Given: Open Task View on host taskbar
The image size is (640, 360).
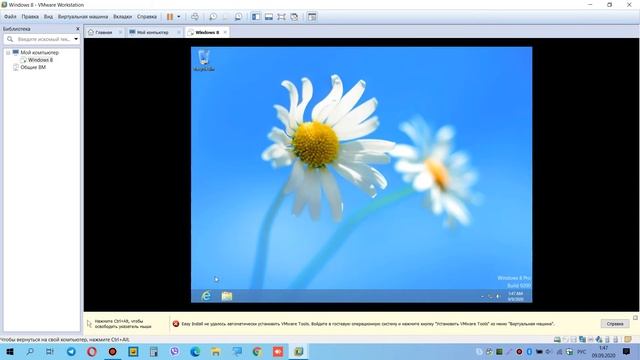Looking at the screenshot, I should [x=50, y=351].
